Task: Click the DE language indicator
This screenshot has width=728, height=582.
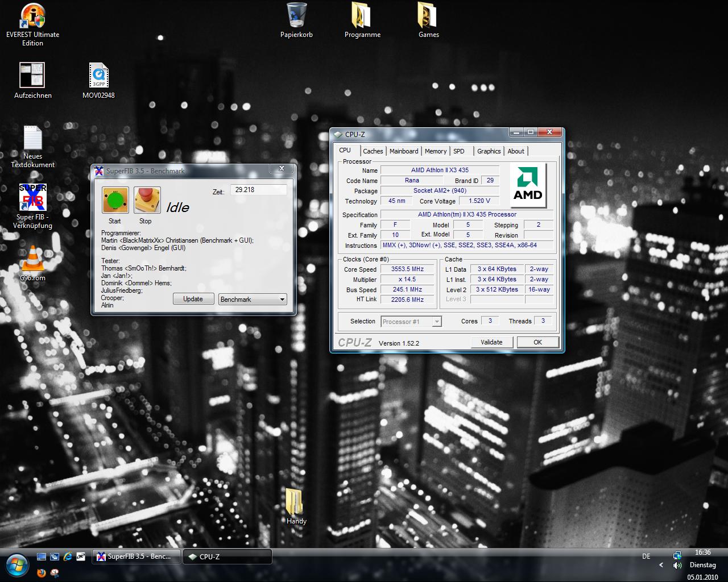Action: point(646,556)
